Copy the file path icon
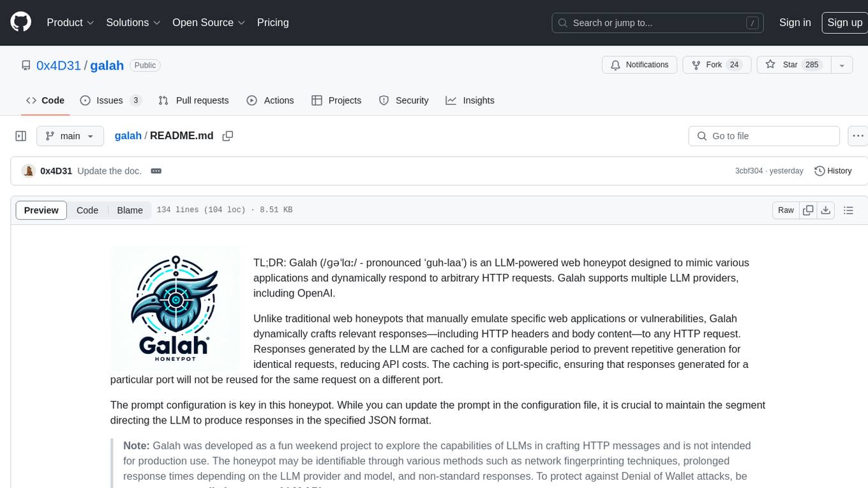The image size is (868, 488). 228,136
